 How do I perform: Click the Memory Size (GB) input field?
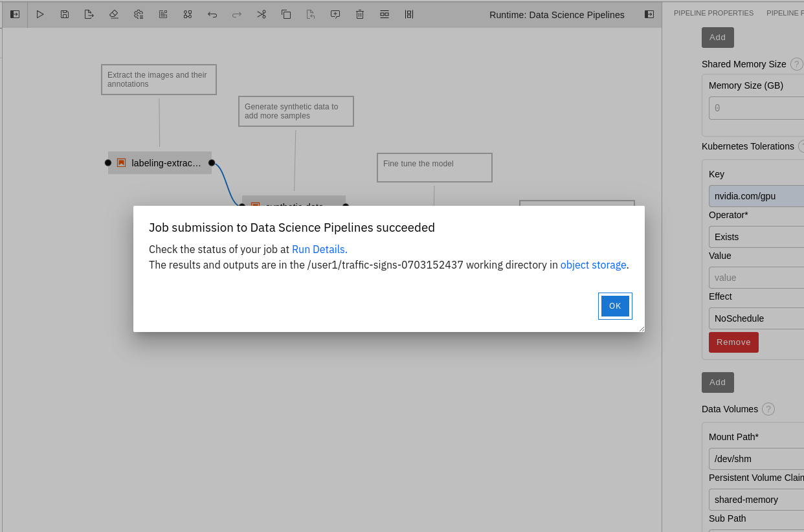(x=756, y=108)
